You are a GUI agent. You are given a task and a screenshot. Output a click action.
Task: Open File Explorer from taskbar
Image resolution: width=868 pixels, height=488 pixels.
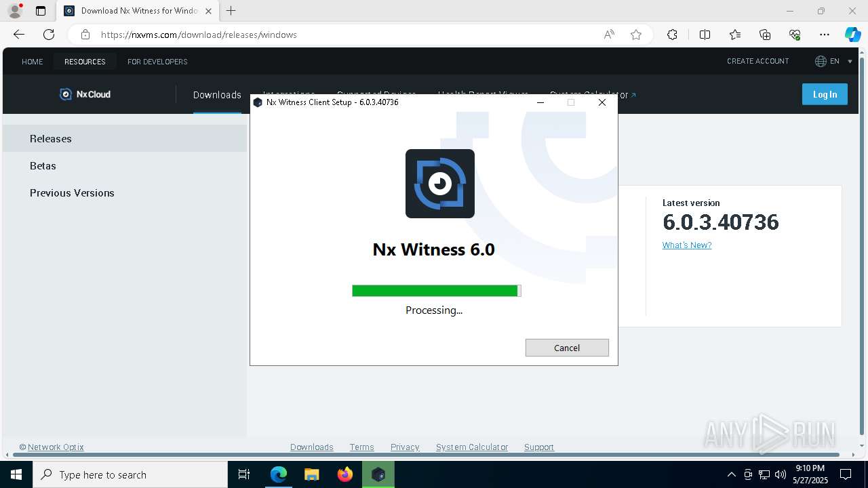click(312, 474)
